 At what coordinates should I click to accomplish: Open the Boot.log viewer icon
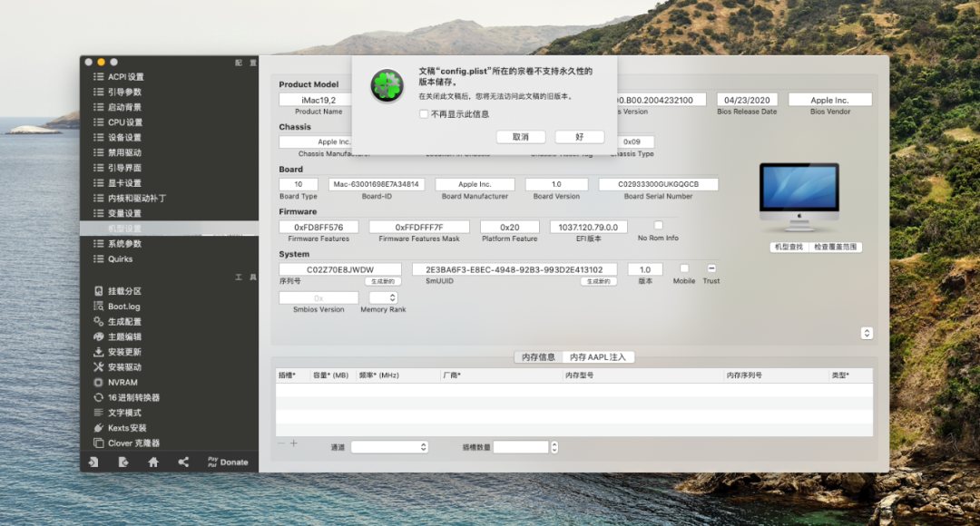[98, 307]
